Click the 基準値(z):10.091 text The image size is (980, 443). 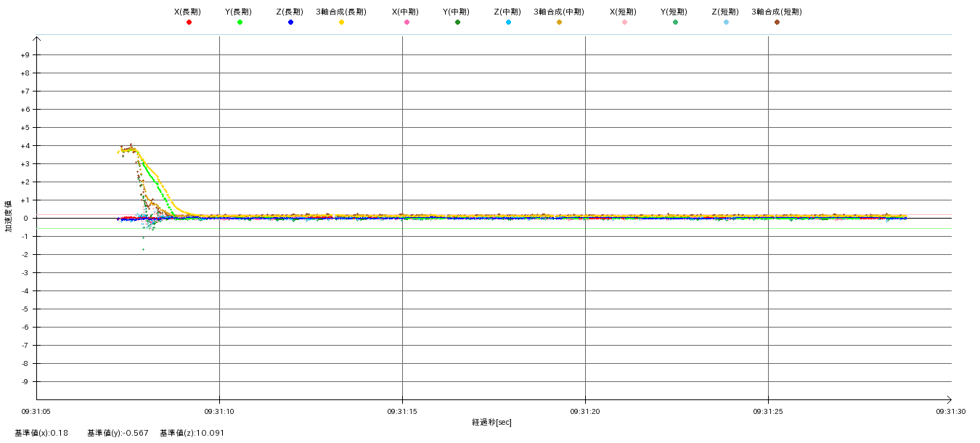click(192, 433)
